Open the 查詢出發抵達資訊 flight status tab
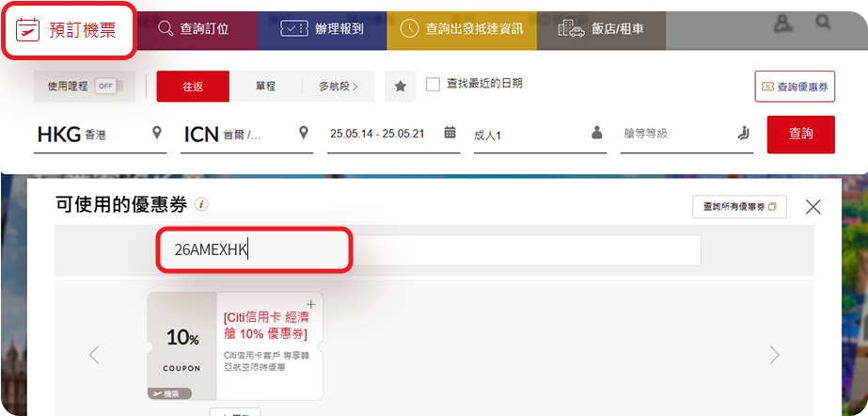 (x=461, y=29)
